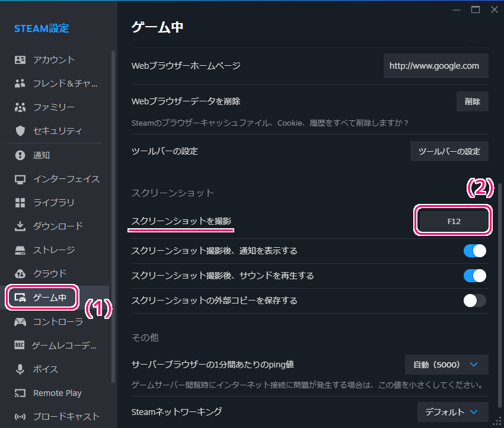
Task: Click the Security shield icon
Action: click(x=20, y=131)
